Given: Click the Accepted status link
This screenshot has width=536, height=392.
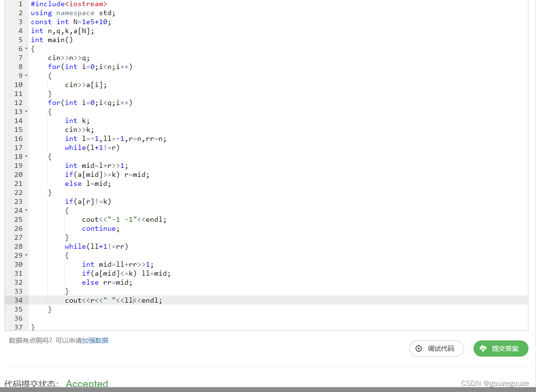Looking at the screenshot, I should (87, 383).
